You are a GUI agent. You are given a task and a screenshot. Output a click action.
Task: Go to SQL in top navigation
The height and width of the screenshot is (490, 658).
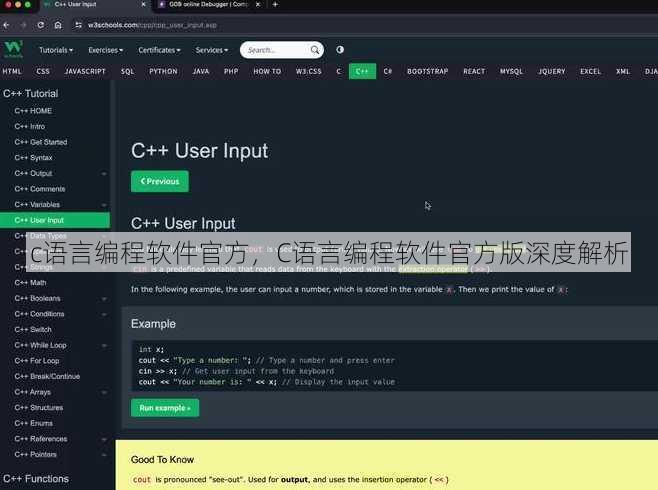[128, 71]
